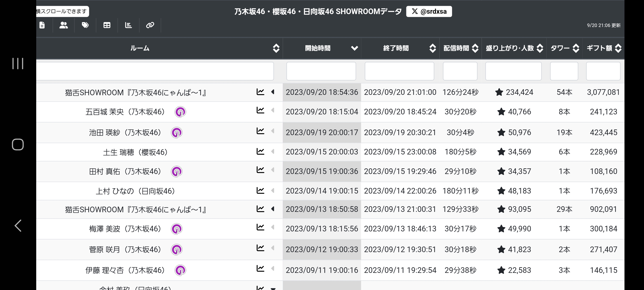The image size is (644, 290).
Task: Click the bar chart ranking icon
Action: pos(128,25)
